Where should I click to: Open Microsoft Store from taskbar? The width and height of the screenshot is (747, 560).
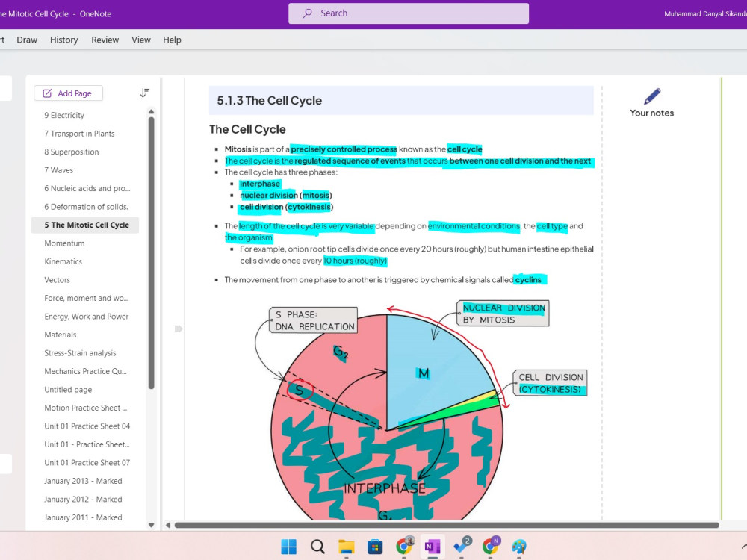[x=375, y=547]
